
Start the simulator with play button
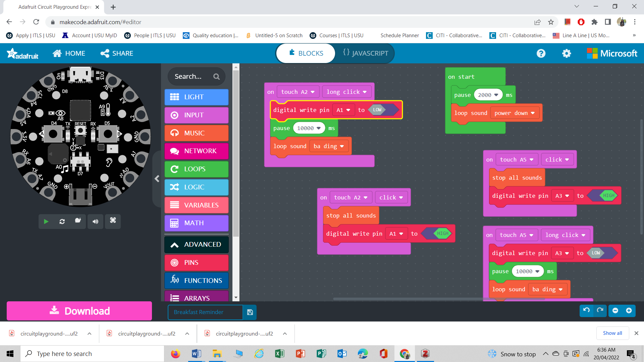[x=46, y=222]
